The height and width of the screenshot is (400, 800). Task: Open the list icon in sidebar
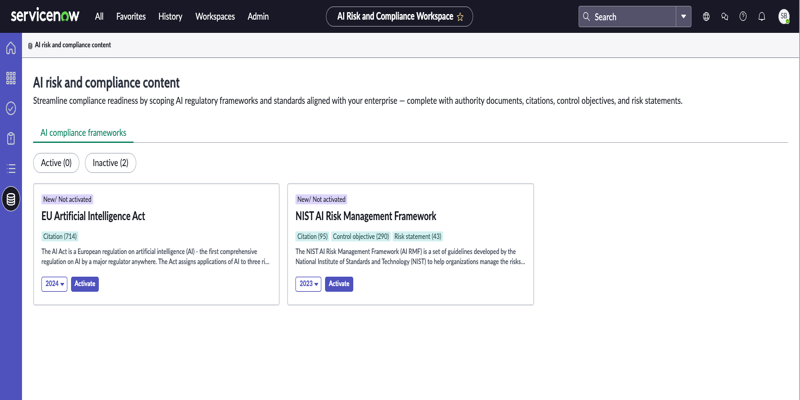click(x=11, y=168)
